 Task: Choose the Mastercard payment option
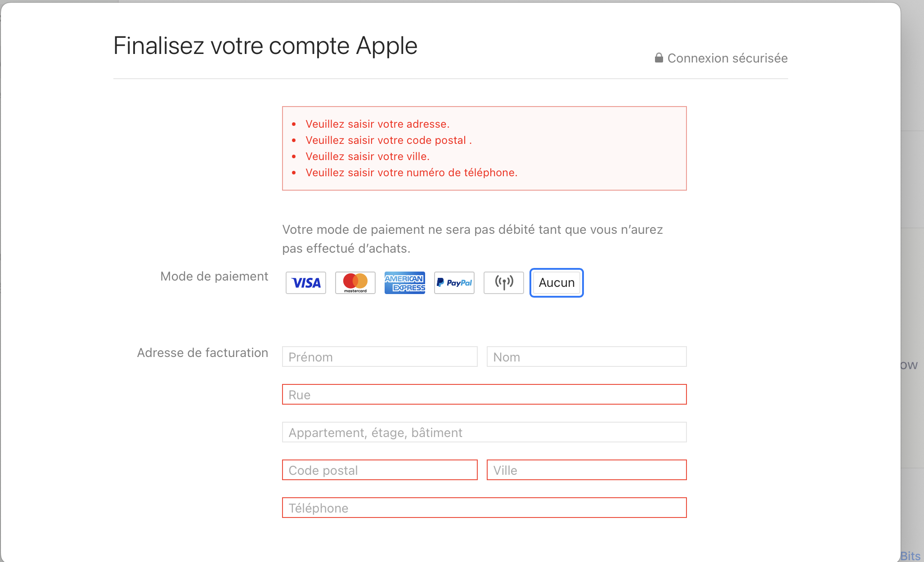tap(355, 283)
